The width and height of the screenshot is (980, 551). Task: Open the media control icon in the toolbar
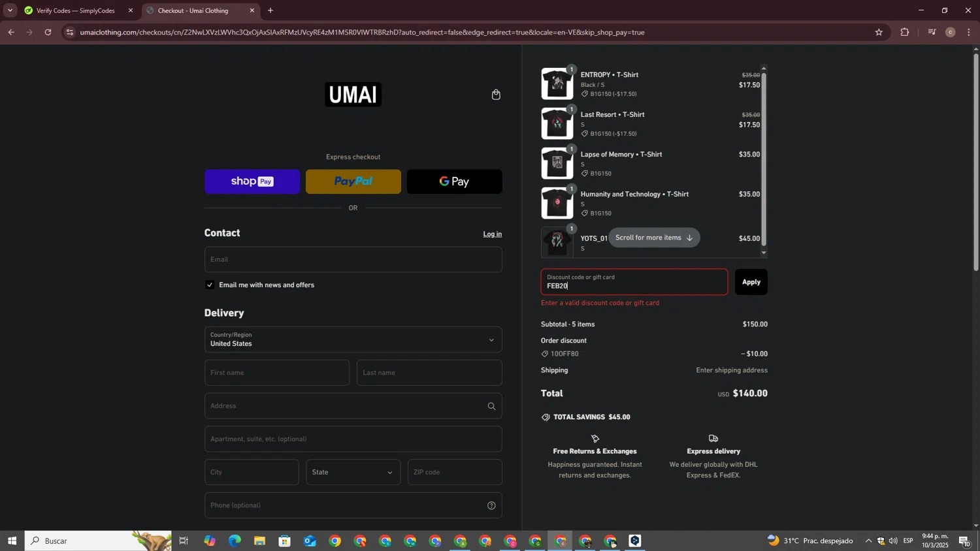tap(932, 32)
